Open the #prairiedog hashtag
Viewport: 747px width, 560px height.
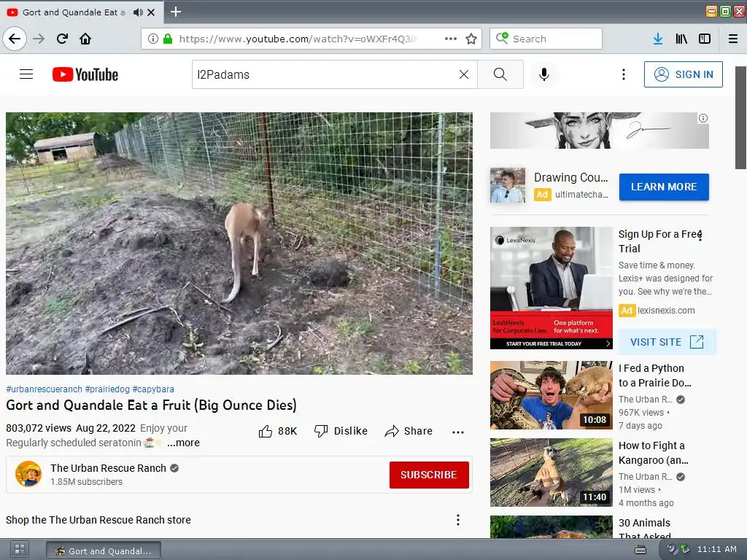(x=107, y=389)
